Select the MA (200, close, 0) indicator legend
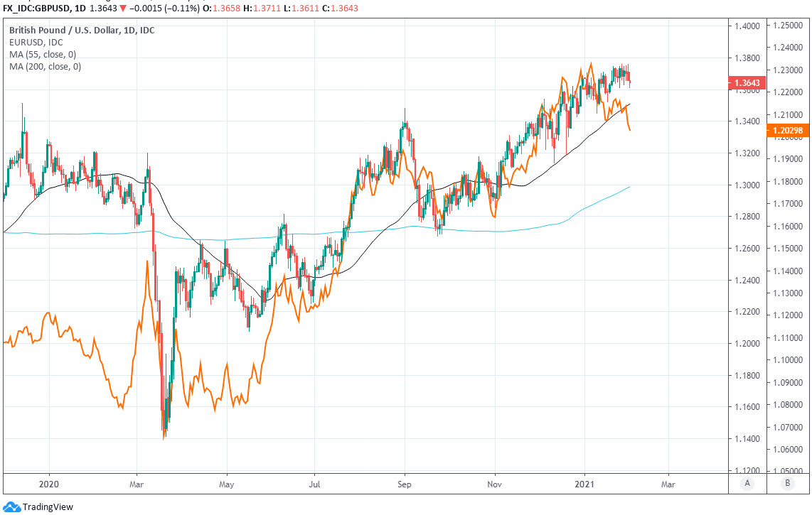 coord(46,67)
